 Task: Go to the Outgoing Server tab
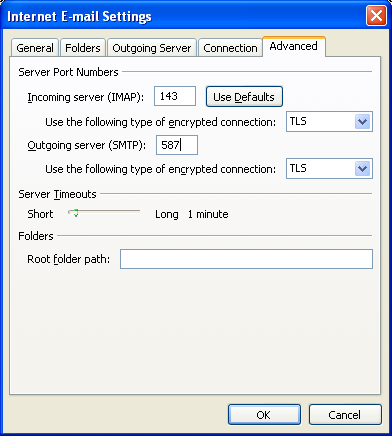(152, 48)
